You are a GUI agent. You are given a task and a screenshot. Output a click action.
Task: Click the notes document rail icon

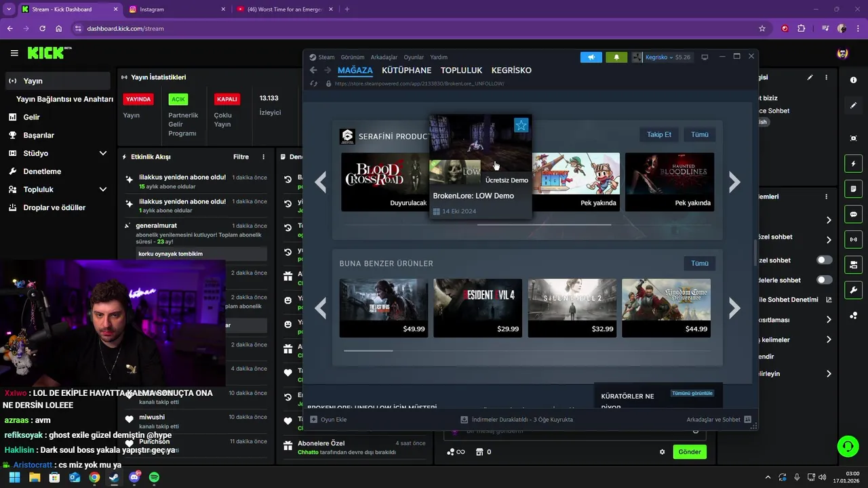click(853, 188)
